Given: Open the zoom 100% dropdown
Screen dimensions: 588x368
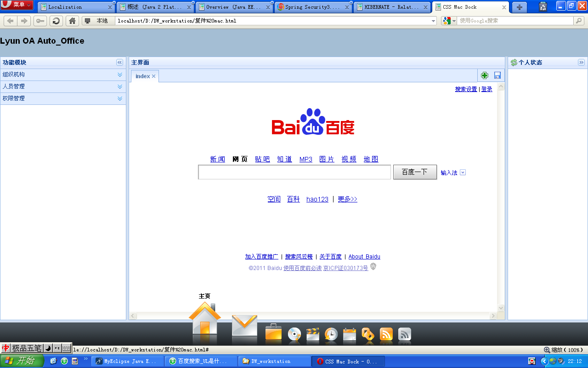Looking at the screenshot, I should tap(564, 350).
